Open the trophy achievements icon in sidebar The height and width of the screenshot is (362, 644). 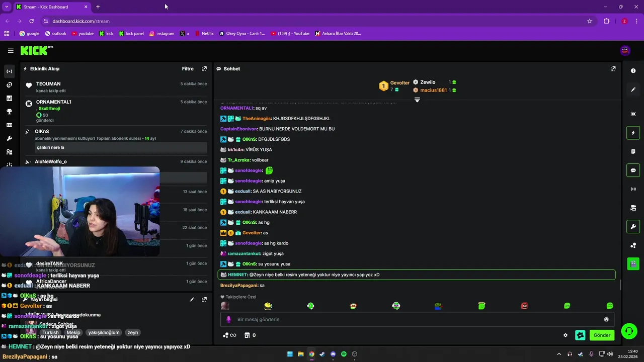click(x=9, y=112)
